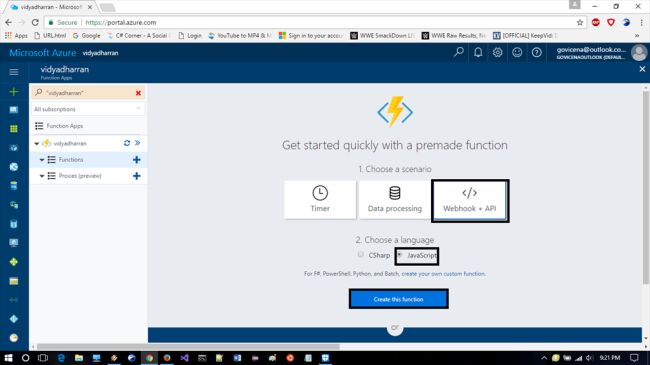Click the feedback smiley icon
This screenshot has width=650, height=365.
[517, 52]
